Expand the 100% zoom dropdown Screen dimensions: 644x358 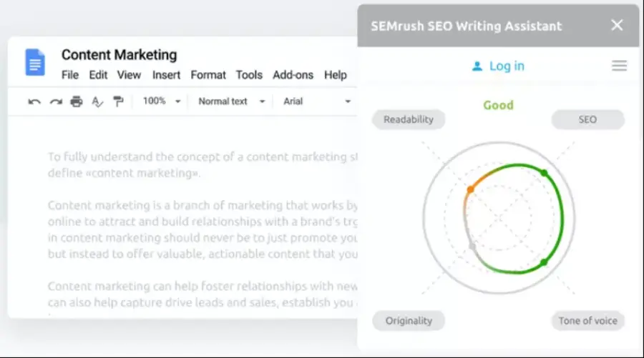pos(162,101)
